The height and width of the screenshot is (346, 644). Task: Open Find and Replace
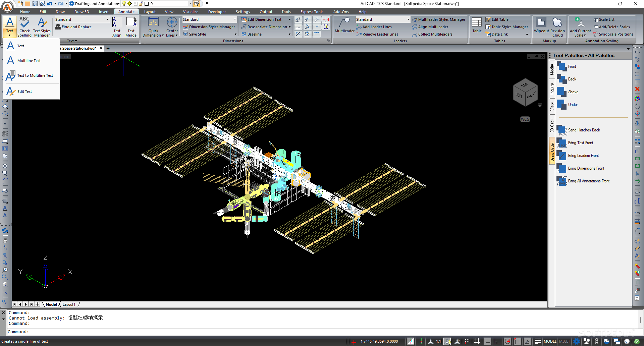73,27
